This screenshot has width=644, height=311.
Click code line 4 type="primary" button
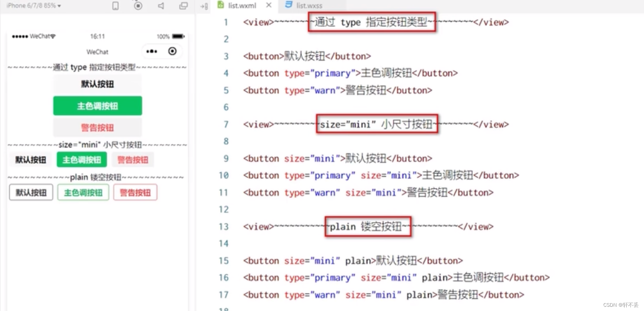(x=350, y=73)
